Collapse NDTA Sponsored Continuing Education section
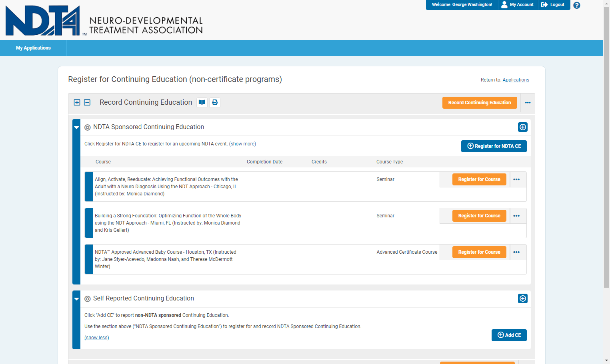 click(x=76, y=127)
